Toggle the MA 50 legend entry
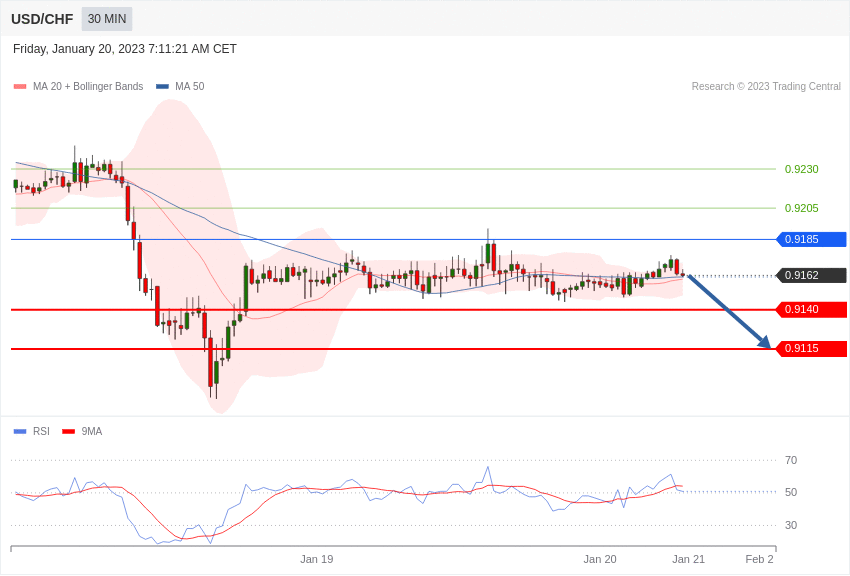This screenshot has height=576, width=850. coord(180,86)
